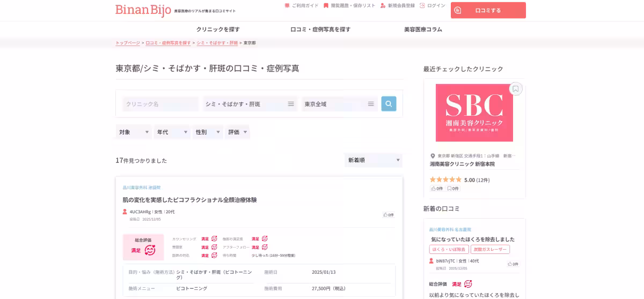The height and width of the screenshot is (299, 644).
Task: Click the five-star 5.00 rating
Action: [459, 180]
